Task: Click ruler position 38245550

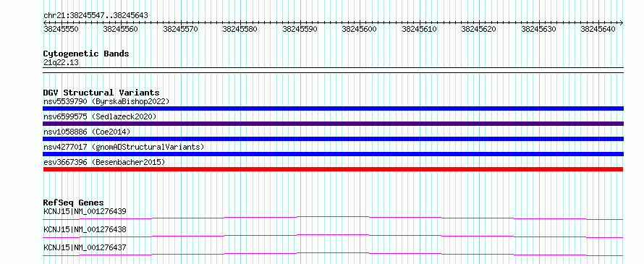Action: (x=62, y=29)
